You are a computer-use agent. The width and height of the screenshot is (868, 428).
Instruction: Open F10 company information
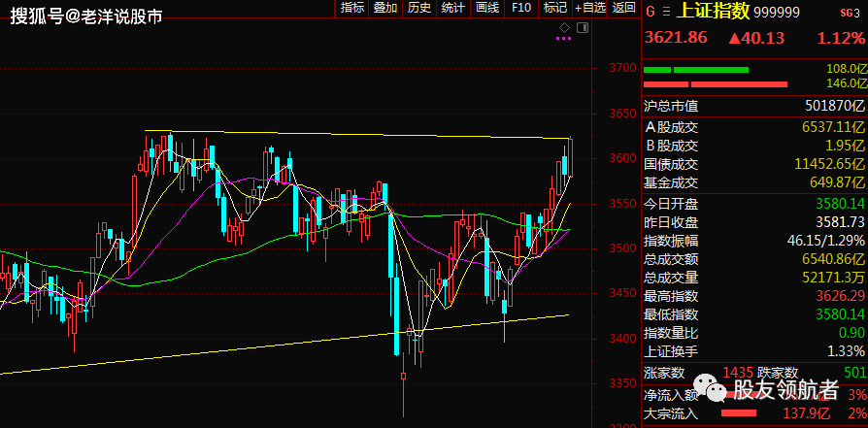point(521,8)
